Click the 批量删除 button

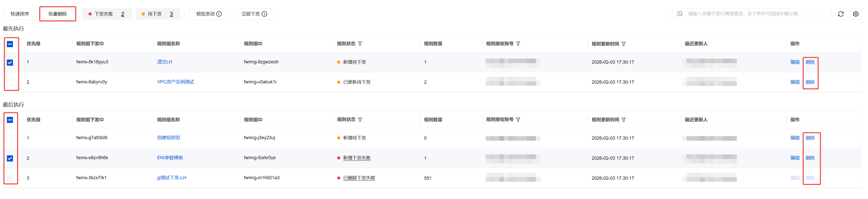(58, 14)
